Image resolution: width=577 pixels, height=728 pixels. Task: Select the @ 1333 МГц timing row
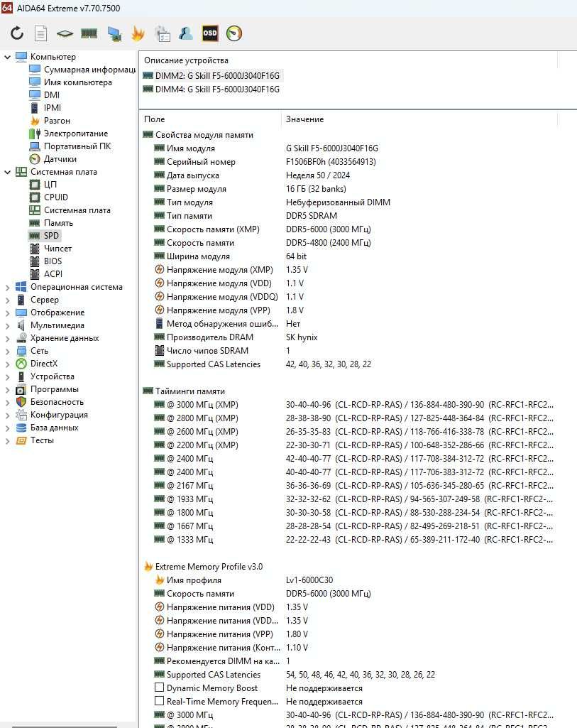tap(348, 540)
